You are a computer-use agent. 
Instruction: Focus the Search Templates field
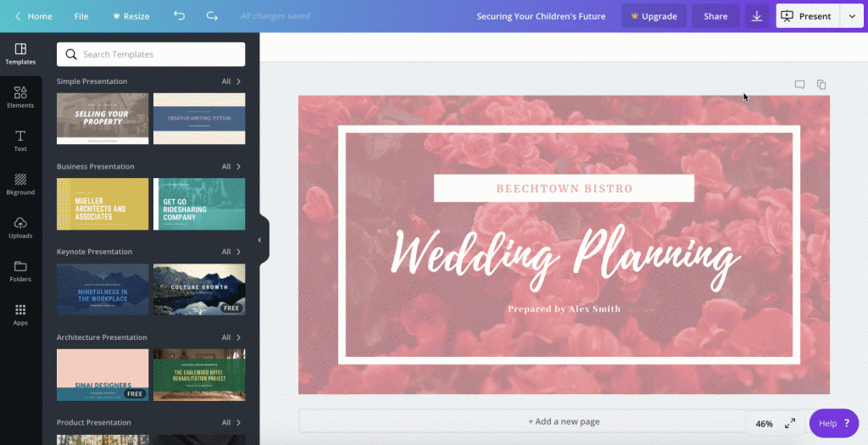click(x=151, y=54)
